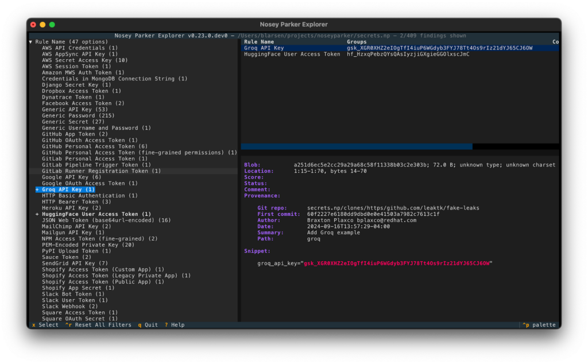
Task: Select Django Secret Key filter
Action: click(76, 85)
